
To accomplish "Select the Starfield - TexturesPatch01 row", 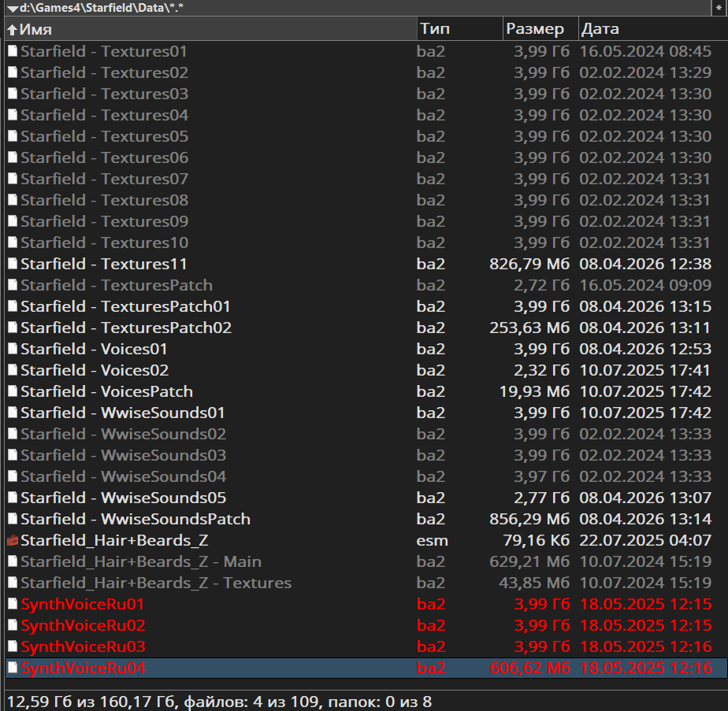I will pos(125,307).
